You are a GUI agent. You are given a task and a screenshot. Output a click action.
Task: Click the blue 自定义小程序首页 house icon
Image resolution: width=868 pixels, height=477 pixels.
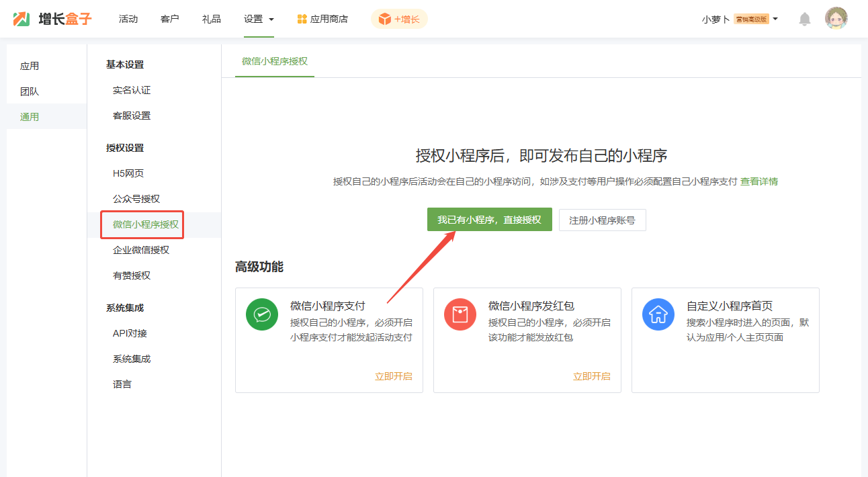pos(658,314)
